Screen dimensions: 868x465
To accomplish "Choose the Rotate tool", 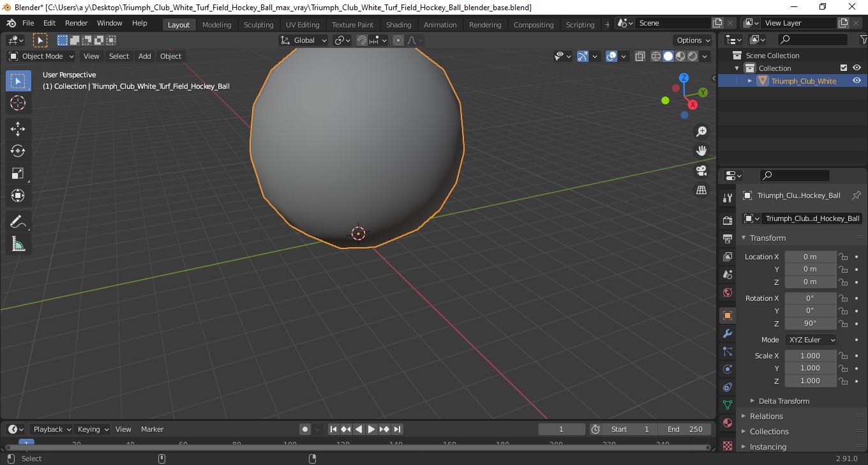I will click(x=18, y=151).
